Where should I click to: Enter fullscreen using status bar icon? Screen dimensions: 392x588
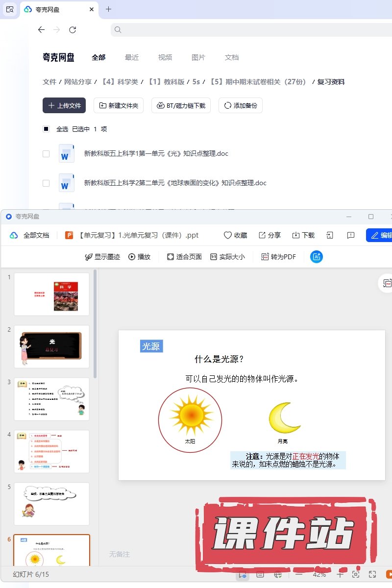pos(372,574)
